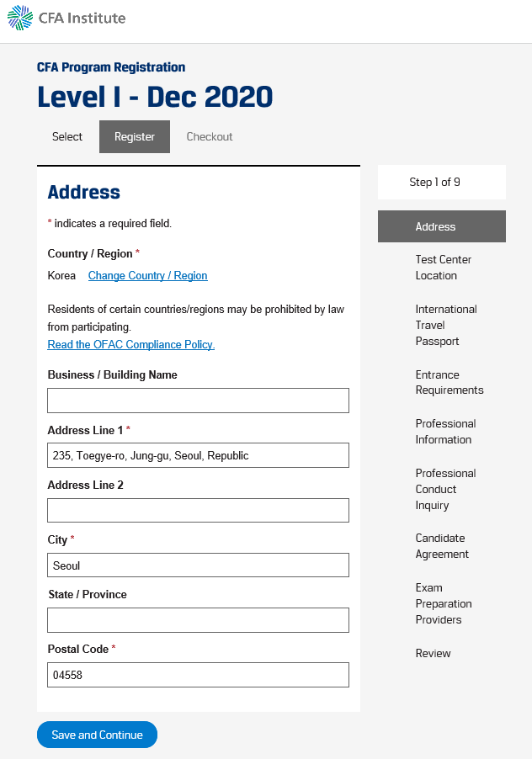Go to Test Center Location step
Screen dimensions: 532x759
(444, 268)
